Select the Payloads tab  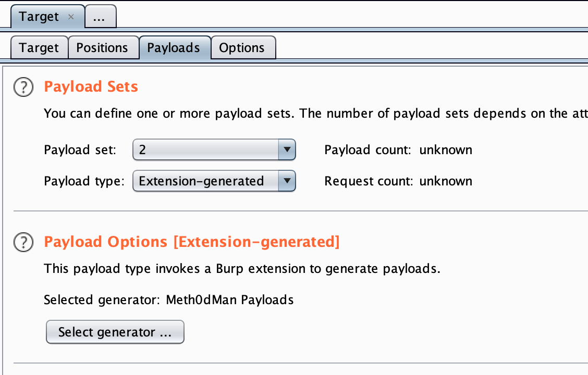tap(174, 47)
